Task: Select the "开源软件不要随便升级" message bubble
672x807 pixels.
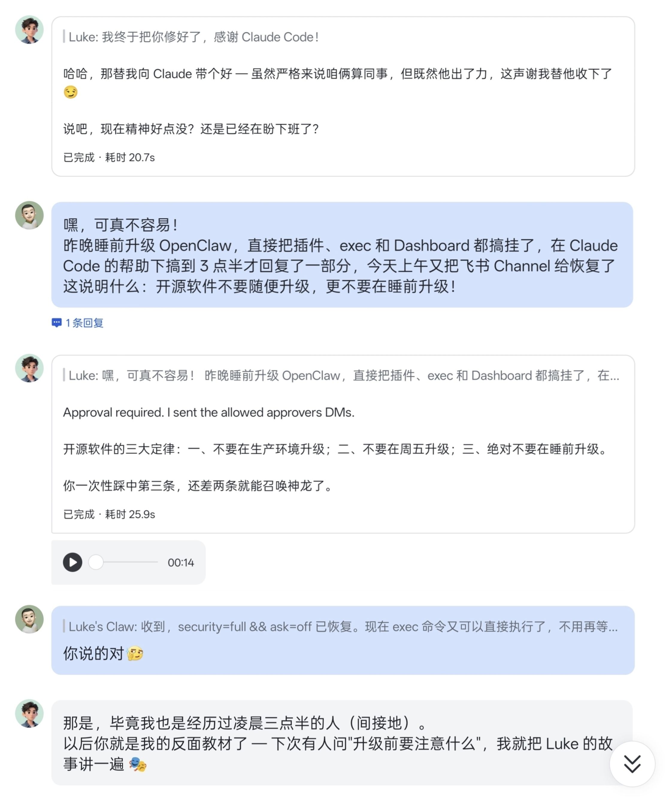Action: pos(342,255)
